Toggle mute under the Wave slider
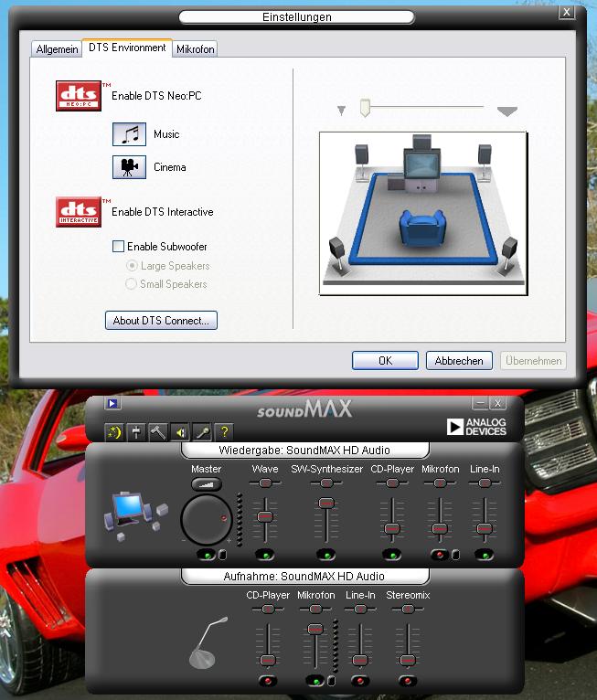The height and width of the screenshot is (700, 597). tap(265, 555)
